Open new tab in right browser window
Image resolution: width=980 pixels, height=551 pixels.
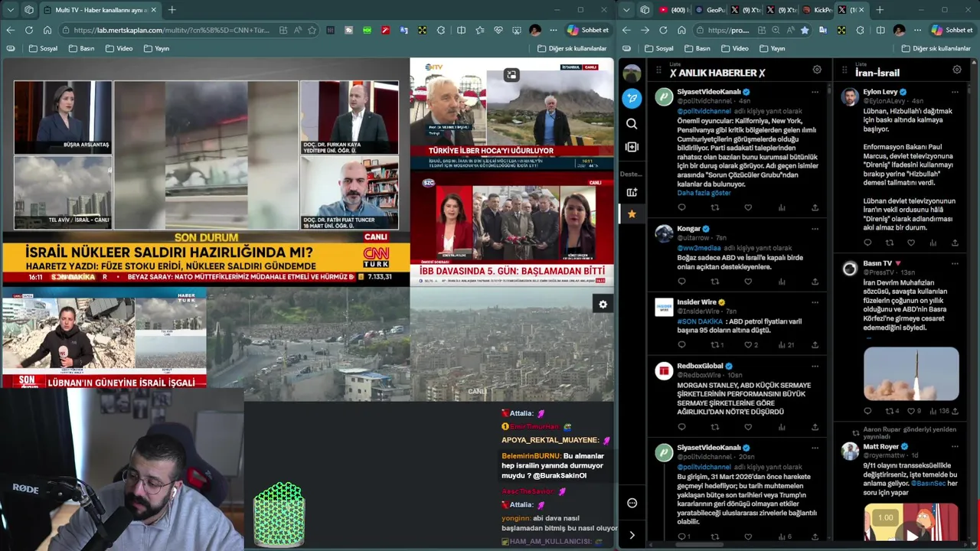tap(880, 10)
